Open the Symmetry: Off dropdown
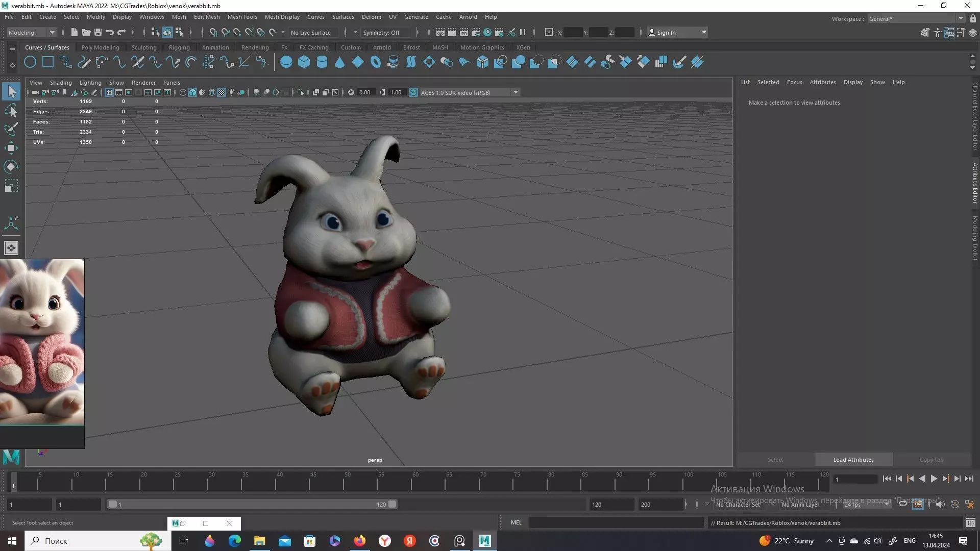Viewport: 980px width, 551px height. pyautogui.click(x=385, y=32)
